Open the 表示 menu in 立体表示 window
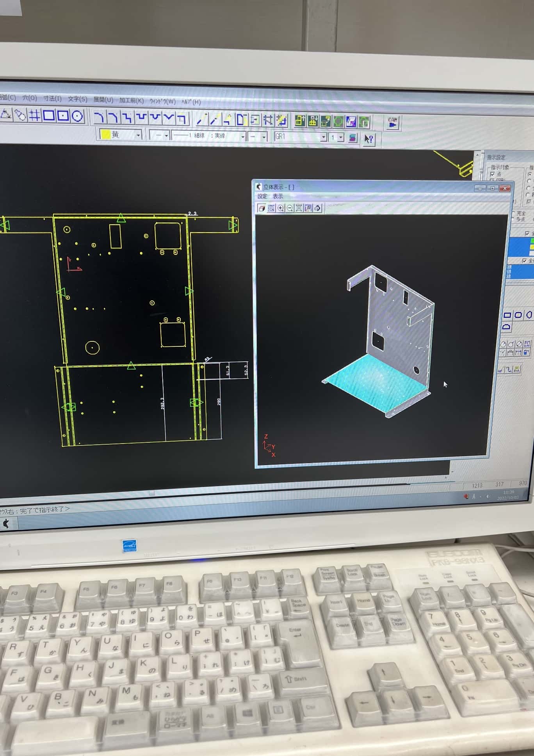Viewport: 534px width, 756px height. 278,196
